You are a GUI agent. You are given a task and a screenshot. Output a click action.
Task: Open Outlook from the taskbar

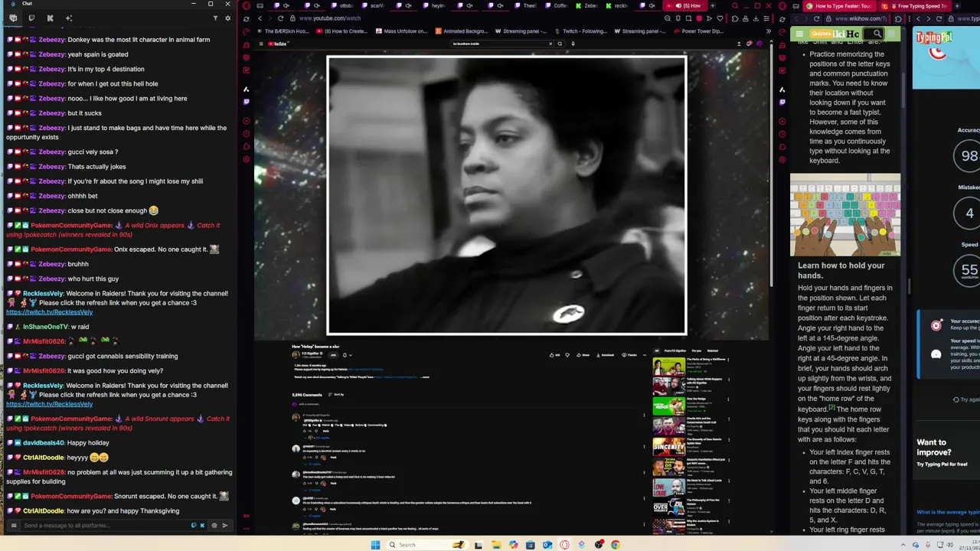click(547, 545)
